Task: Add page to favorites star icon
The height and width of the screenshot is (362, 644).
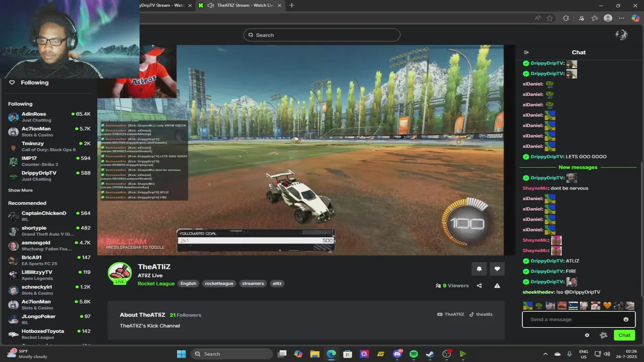Action: coord(550,18)
